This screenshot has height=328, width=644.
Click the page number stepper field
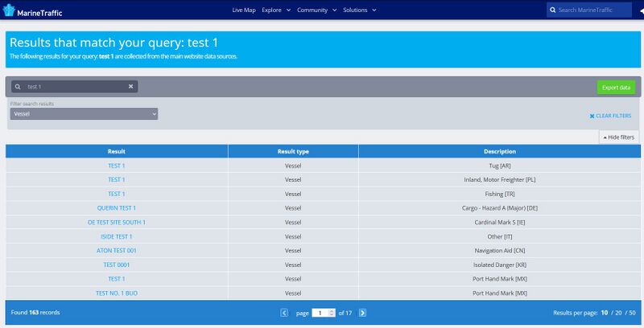pyautogui.click(x=324, y=313)
